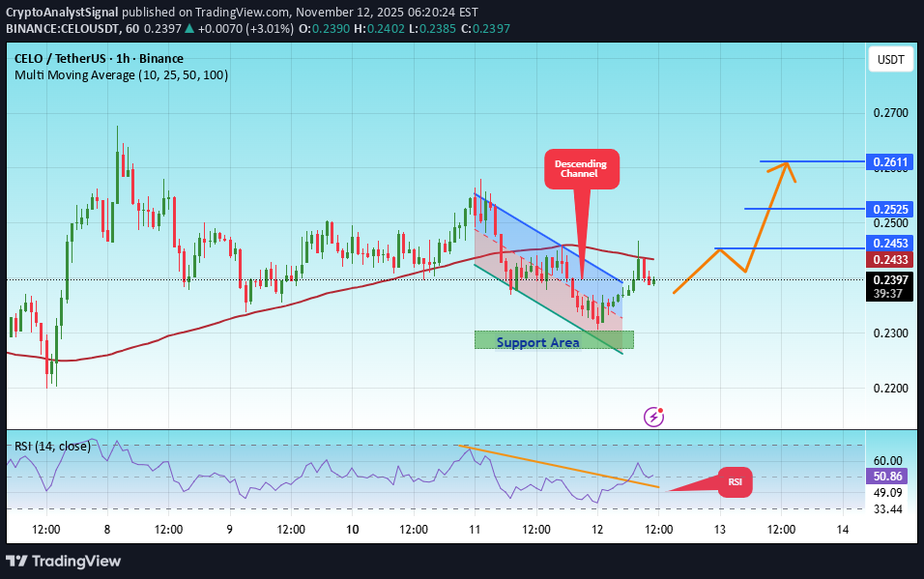This screenshot has width=924, height=579.
Task: Click the CryptoAnalystSignal author name
Action: click(x=63, y=11)
